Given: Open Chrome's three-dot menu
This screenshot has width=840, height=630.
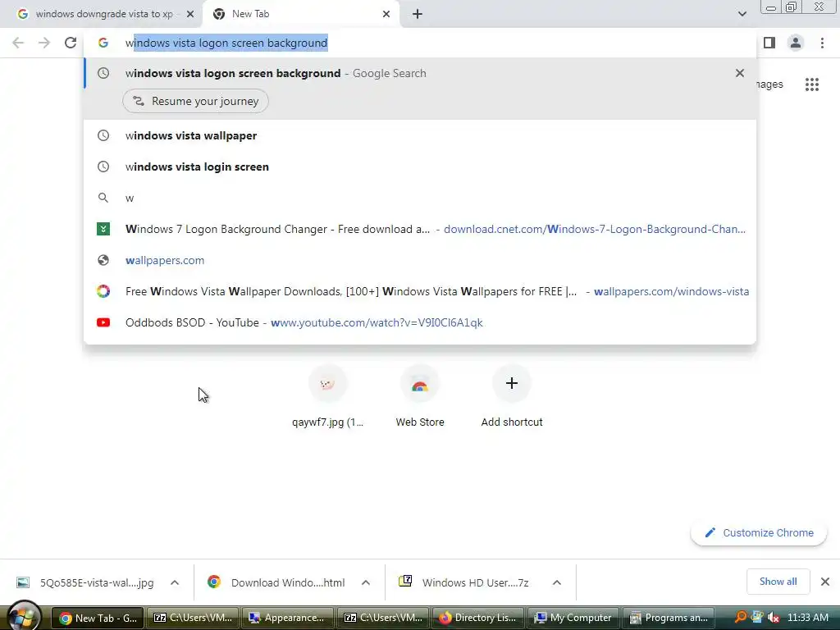Looking at the screenshot, I should tap(822, 43).
